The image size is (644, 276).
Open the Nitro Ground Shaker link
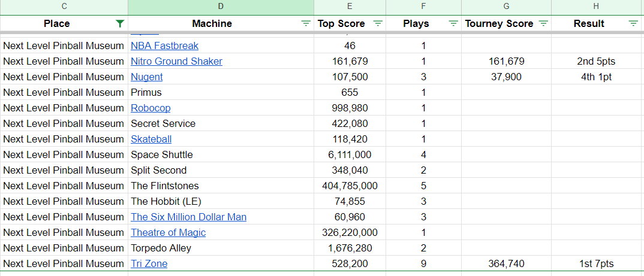point(177,62)
